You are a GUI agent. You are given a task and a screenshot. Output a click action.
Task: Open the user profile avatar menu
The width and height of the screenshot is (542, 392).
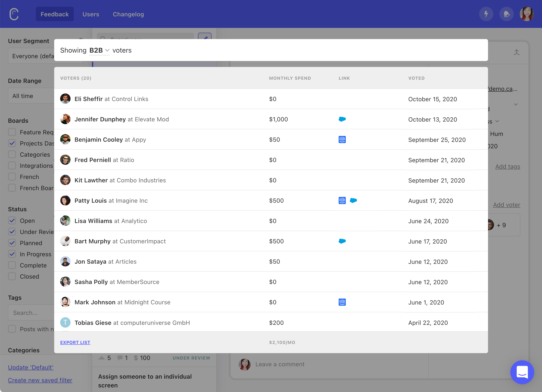click(527, 14)
